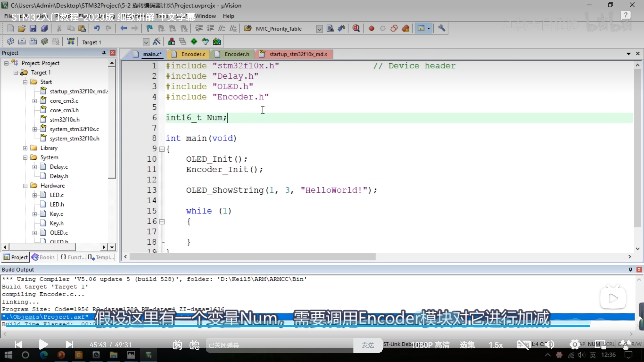Click the 发送 send button

tap(368, 345)
